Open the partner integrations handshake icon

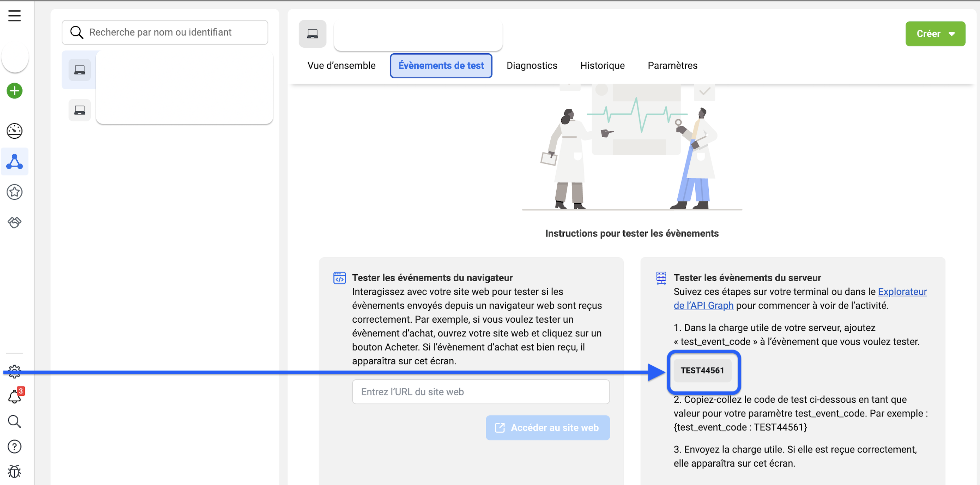click(14, 222)
